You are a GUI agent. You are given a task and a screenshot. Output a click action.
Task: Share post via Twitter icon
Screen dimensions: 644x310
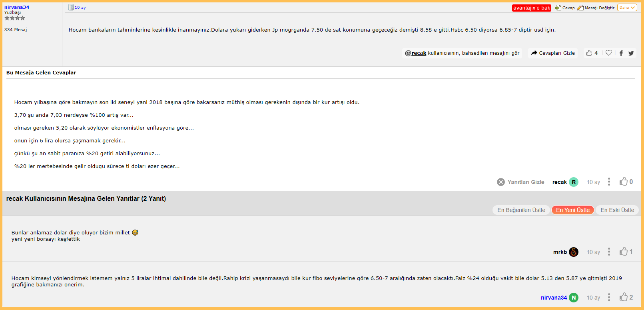click(631, 53)
